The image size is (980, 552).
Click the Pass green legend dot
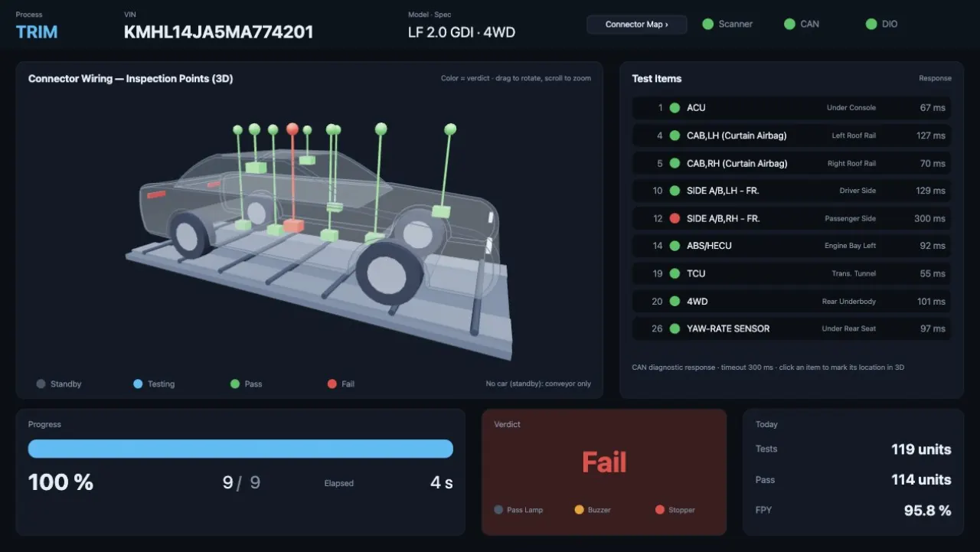click(235, 384)
